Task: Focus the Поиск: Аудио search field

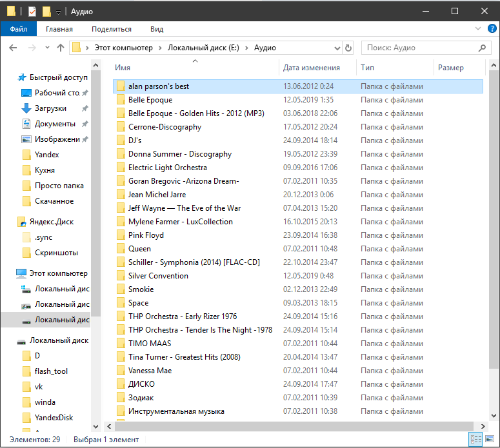Action: pyautogui.click(x=426, y=48)
